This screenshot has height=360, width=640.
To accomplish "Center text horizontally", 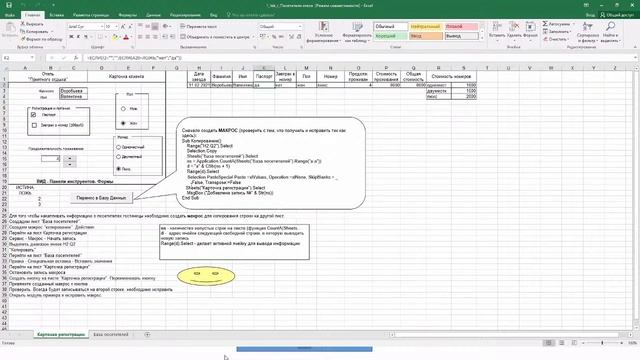I will point(147,37).
